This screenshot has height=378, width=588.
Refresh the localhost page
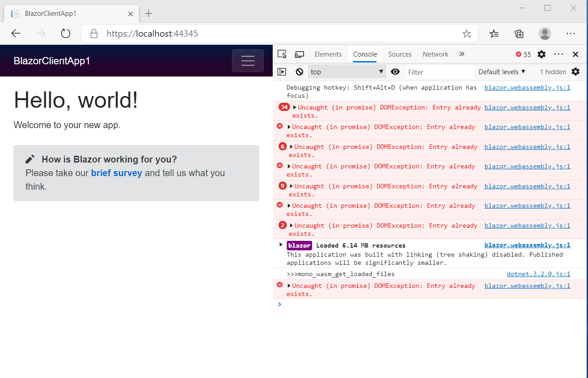[x=65, y=33]
